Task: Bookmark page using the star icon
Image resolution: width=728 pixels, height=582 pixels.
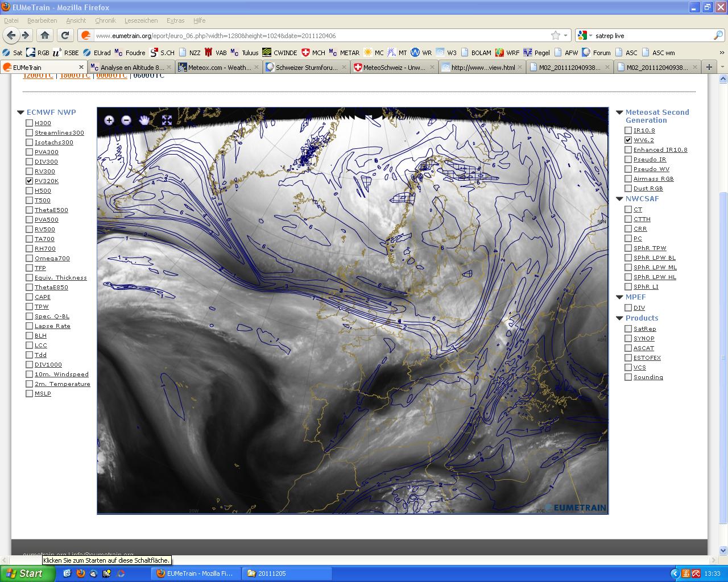Action: tap(556, 35)
